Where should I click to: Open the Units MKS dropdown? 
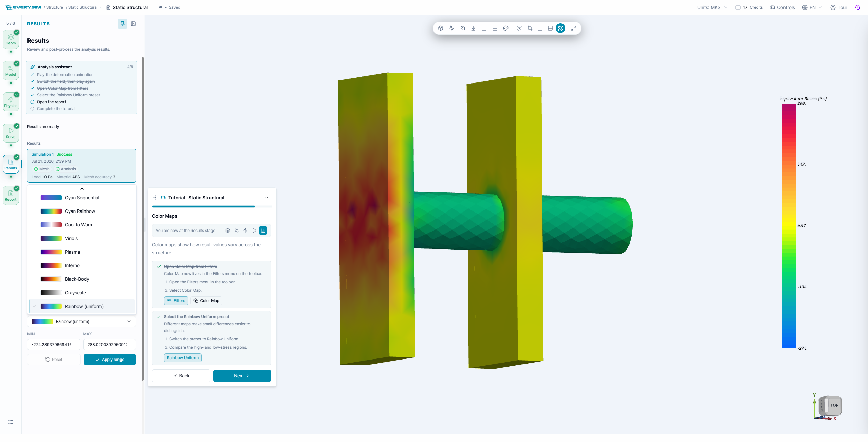(712, 7)
